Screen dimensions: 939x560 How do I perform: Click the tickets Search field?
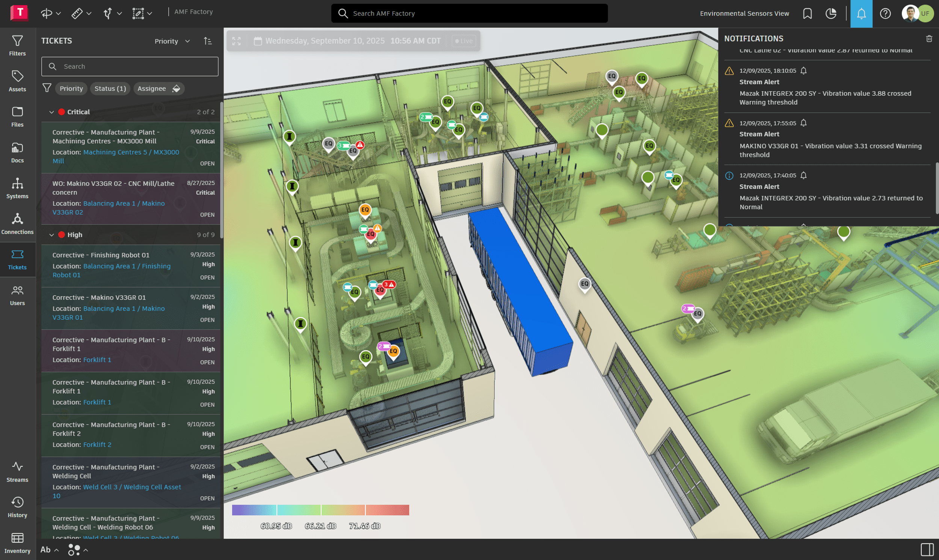click(x=130, y=66)
